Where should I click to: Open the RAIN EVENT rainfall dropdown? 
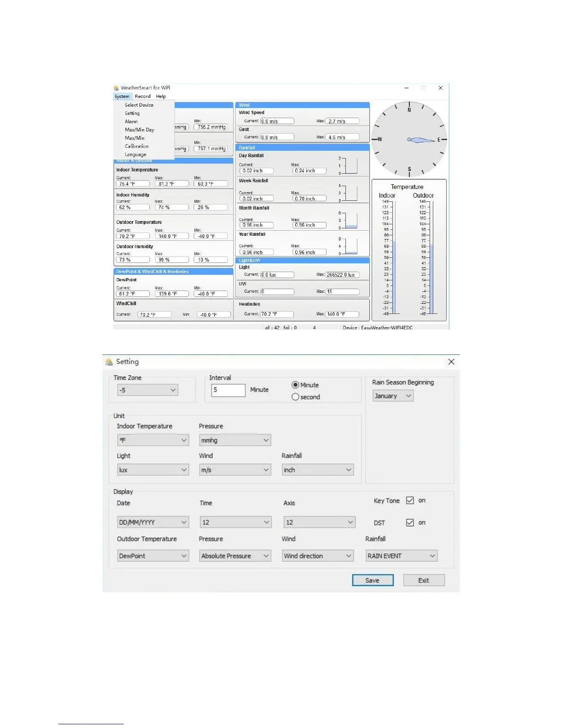coord(402,556)
